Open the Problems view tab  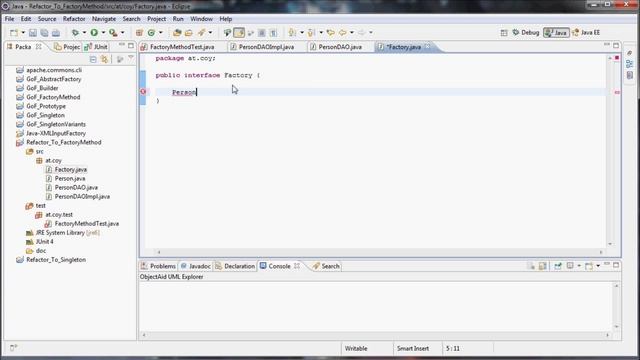tap(158, 266)
